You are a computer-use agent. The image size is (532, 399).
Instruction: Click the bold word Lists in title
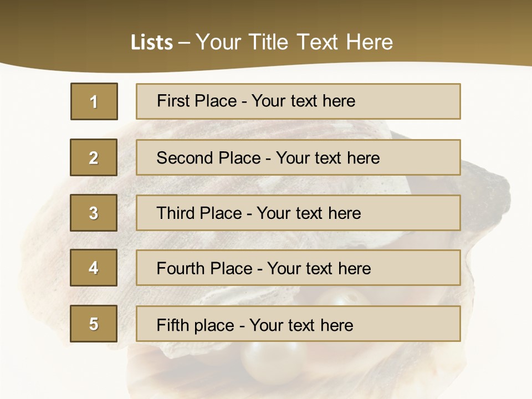click(152, 43)
